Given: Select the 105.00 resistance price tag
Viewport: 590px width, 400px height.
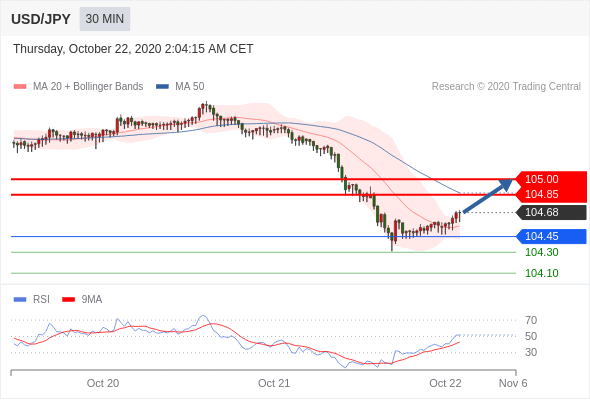Looking at the screenshot, I should click(551, 179).
